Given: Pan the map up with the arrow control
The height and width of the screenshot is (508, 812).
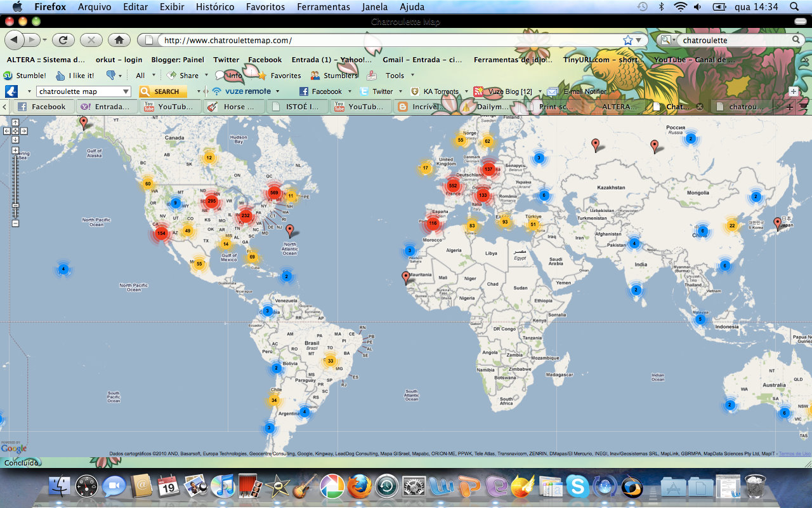Looking at the screenshot, I should coord(15,123).
